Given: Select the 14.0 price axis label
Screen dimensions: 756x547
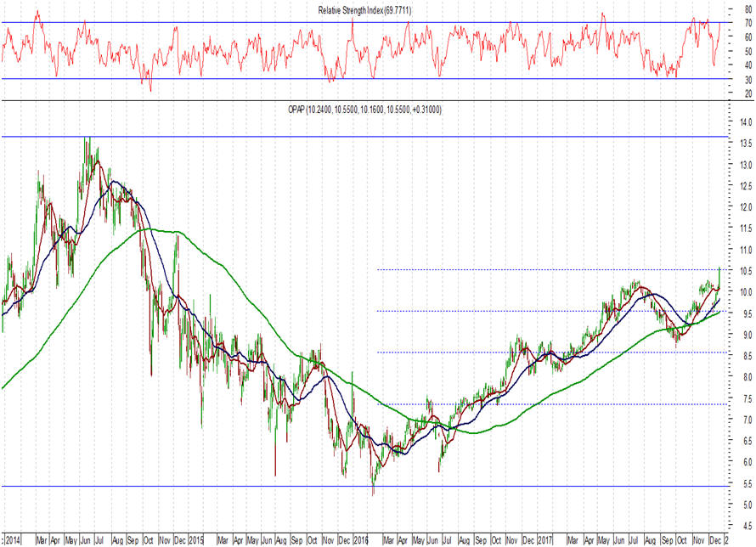Looking at the screenshot, I should click(x=747, y=122).
